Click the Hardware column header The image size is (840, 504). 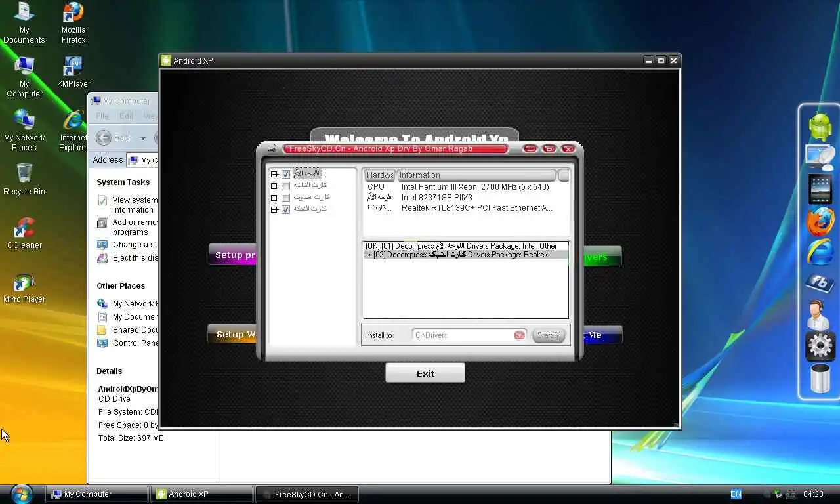pos(380,175)
